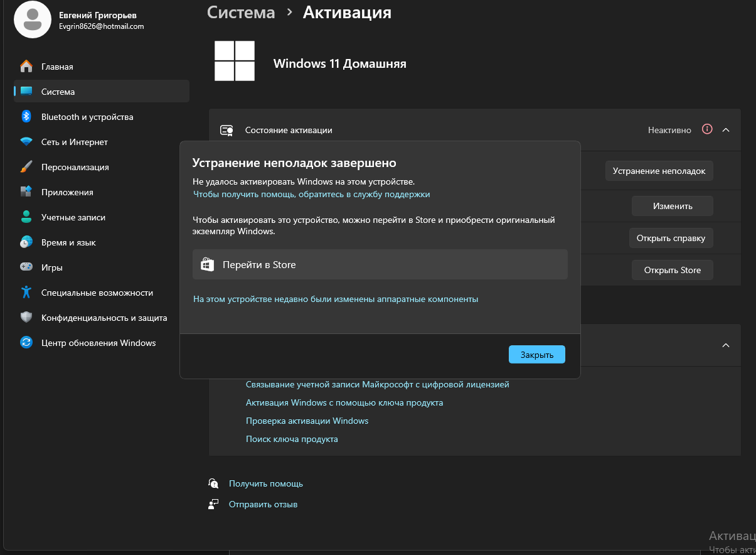Click the Система breadcrumb at top
The image size is (756, 555).
point(241,12)
